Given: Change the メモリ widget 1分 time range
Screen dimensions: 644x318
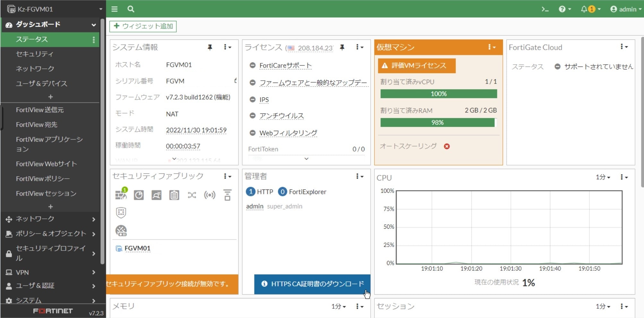Looking at the screenshot, I should point(339,306).
